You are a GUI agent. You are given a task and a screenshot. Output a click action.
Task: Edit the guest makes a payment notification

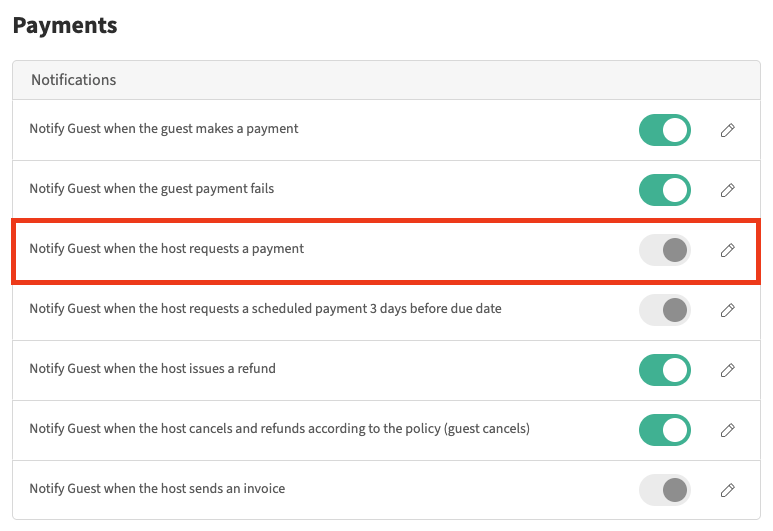[x=728, y=130]
